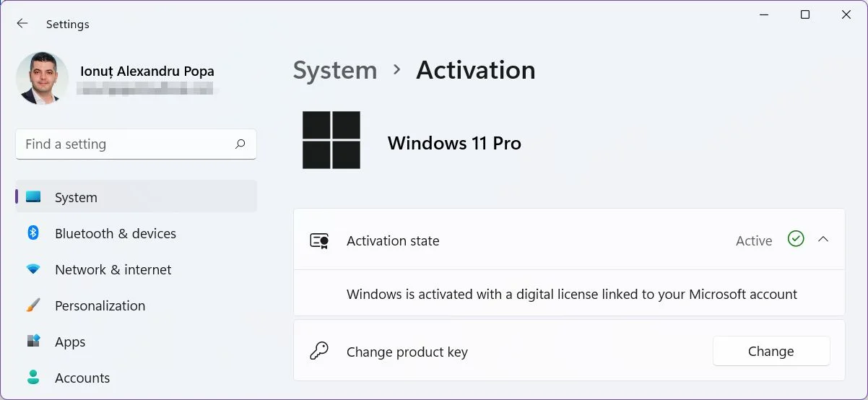868x400 pixels.
Task: Collapse the Activation state section chevron
Action: (x=823, y=240)
